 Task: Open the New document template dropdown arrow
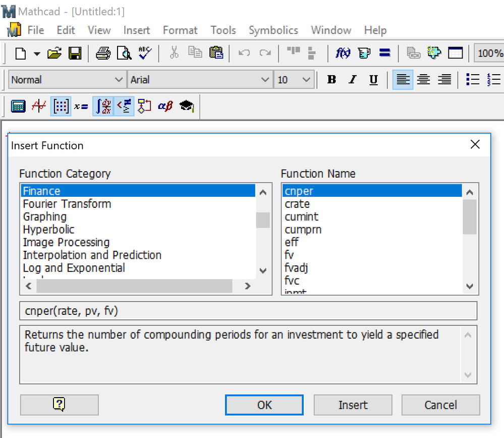[x=37, y=53]
